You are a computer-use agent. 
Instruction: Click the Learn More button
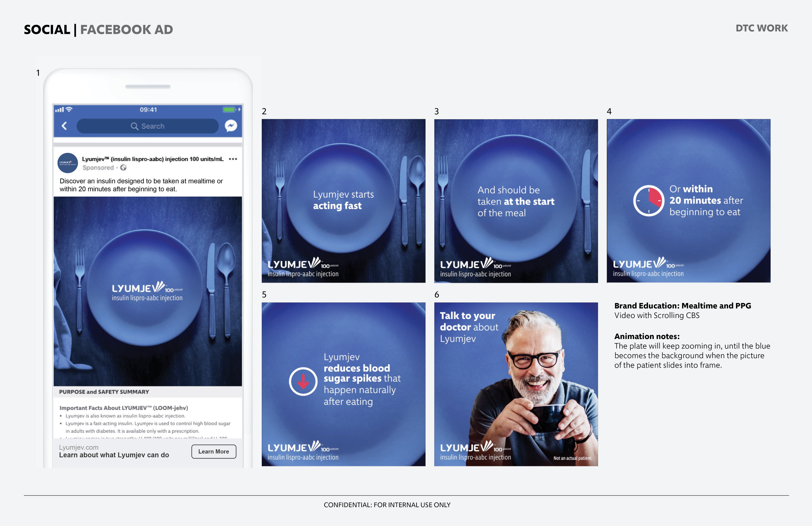[x=214, y=452]
